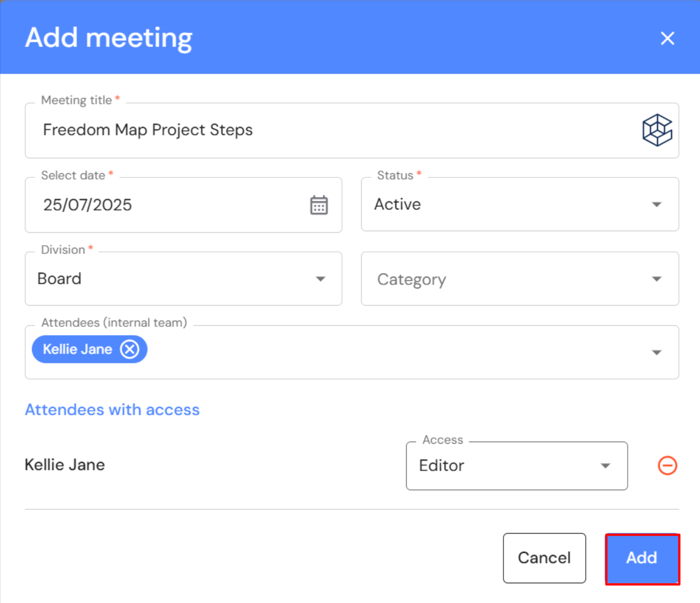Remove Kellie Jane chip using its X icon
The height and width of the screenshot is (603, 700).
[130, 350]
